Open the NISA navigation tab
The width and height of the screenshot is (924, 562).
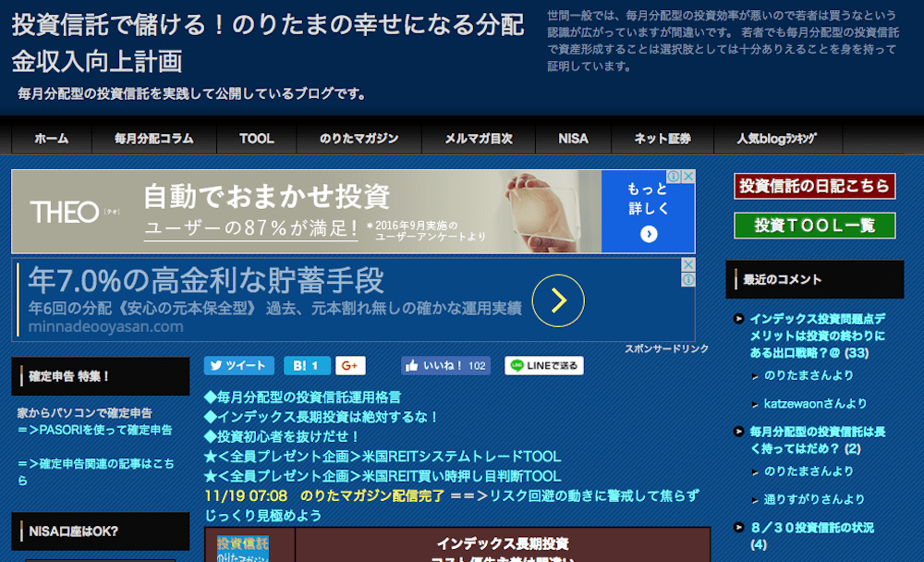[x=573, y=139]
